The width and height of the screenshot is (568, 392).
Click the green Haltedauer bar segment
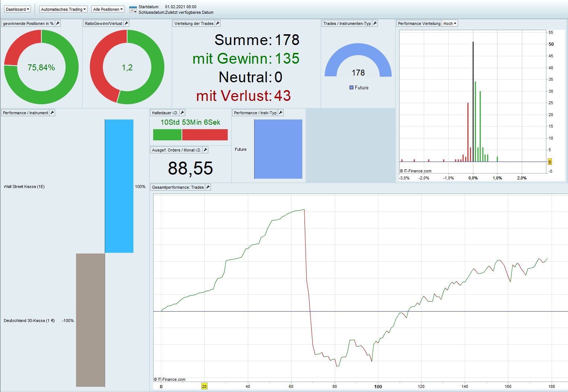point(167,135)
